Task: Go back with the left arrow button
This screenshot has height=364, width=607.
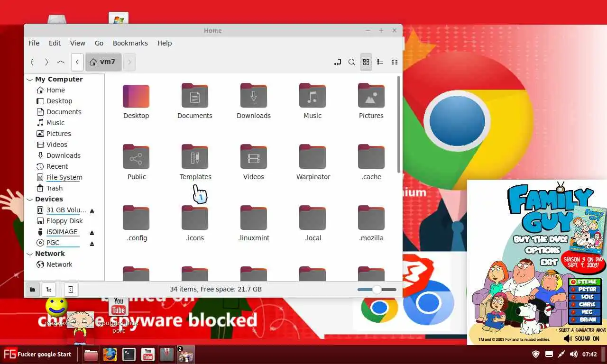Action: coord(32,62)
